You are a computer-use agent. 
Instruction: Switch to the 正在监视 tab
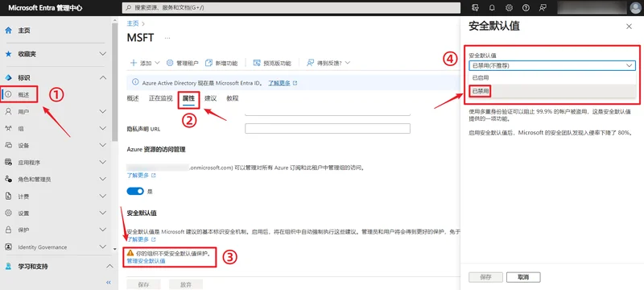tap(160, 98)
